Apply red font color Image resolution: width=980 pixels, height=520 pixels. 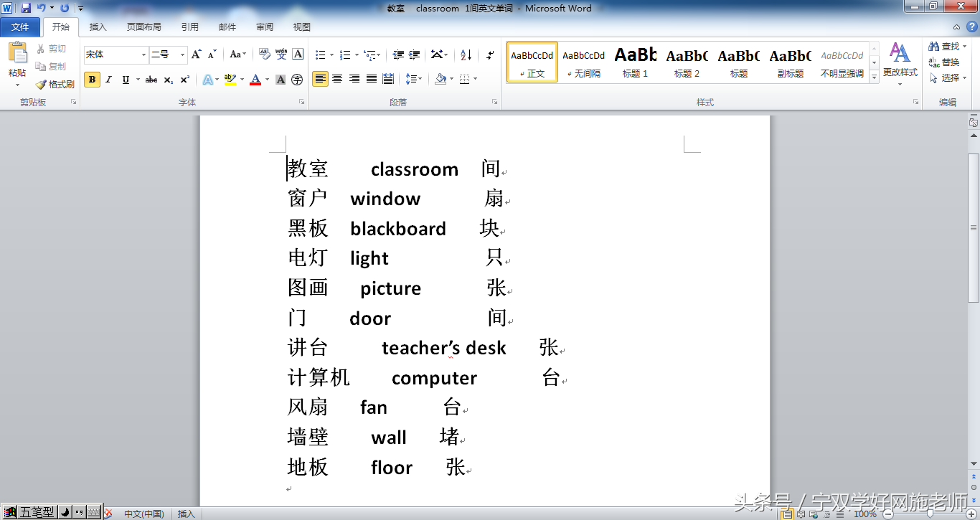[x=255, y=80]
